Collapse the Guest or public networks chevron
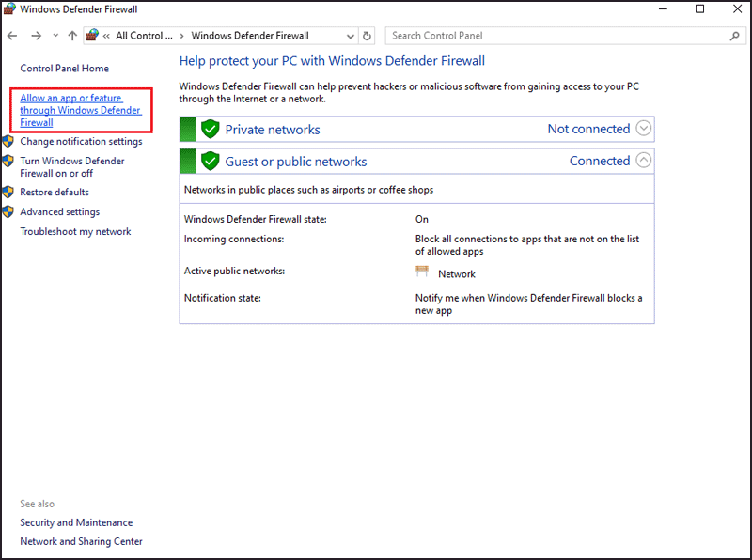This screenshot has width=752, height=560. 643,161
